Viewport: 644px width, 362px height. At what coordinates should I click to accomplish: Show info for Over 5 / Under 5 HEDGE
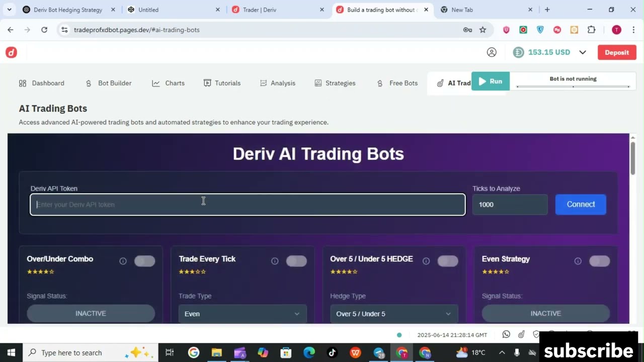pos(426,261)
